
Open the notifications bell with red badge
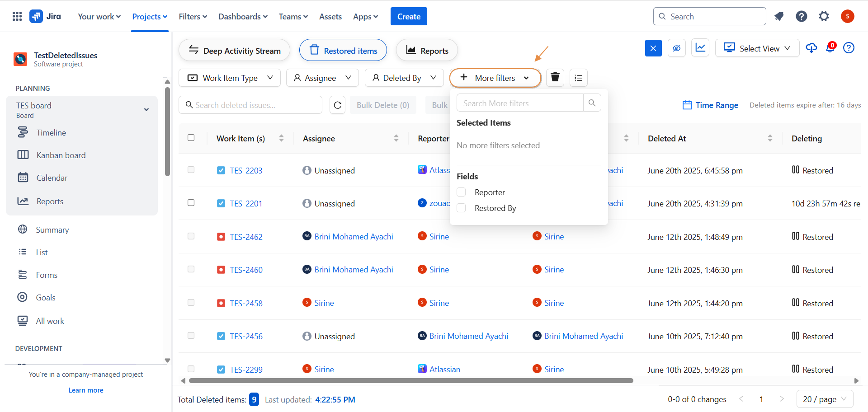coord(830,48)
